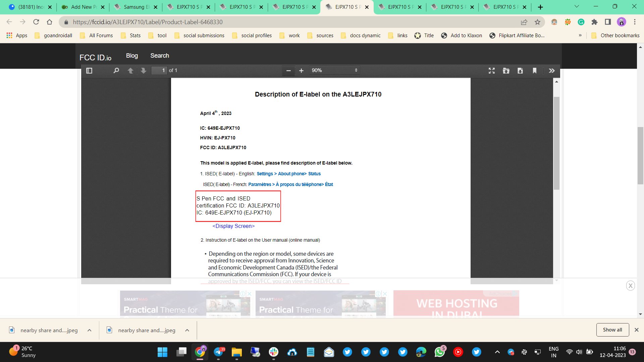The image size is (644, 362).
Task: Open the docs dynamic bookmark folder
Action: pos(361,36)
